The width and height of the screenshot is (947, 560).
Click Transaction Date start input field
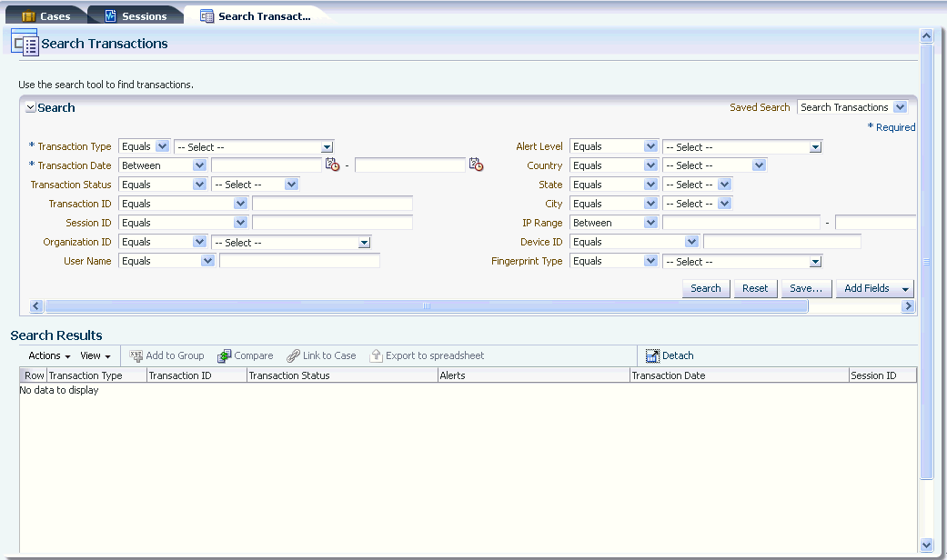267,165
